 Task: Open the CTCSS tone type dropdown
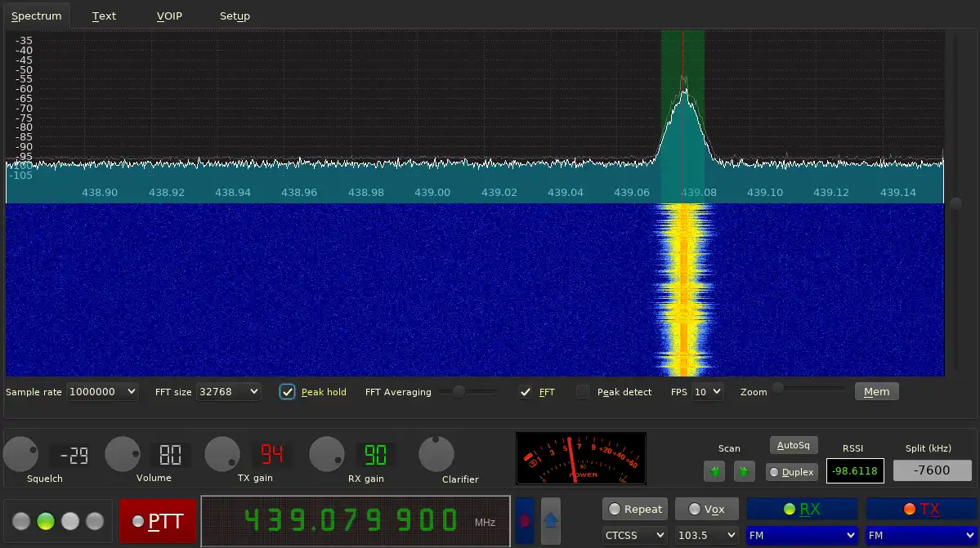point(635,536)
